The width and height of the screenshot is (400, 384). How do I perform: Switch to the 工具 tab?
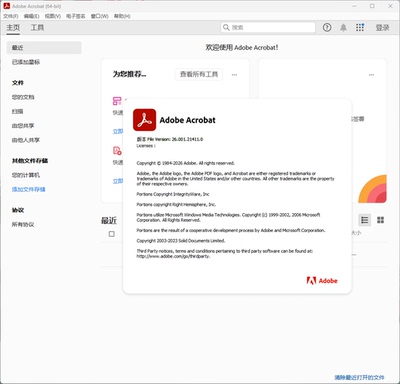(37, 28)
